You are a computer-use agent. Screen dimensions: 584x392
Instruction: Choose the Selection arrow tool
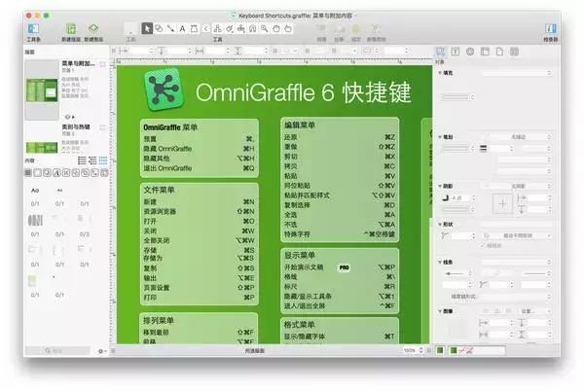click(147, 28)
